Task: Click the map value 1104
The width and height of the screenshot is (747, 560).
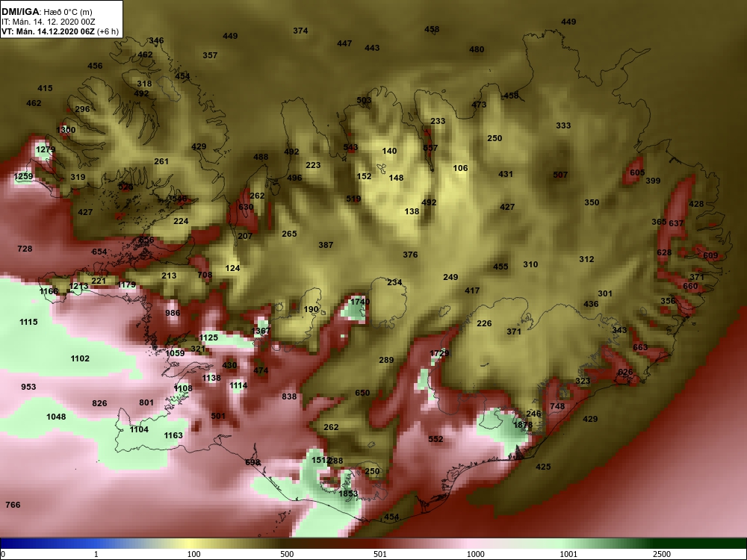Action: coord(139,429)
